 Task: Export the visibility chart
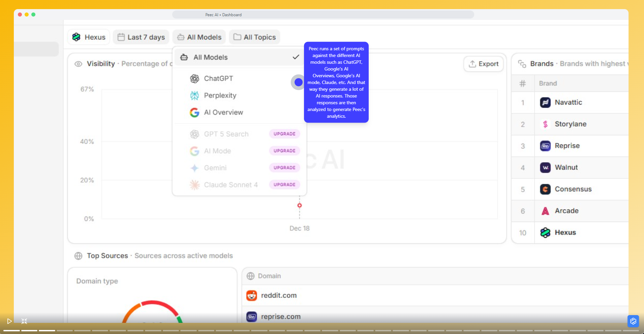tap(484, 64)
